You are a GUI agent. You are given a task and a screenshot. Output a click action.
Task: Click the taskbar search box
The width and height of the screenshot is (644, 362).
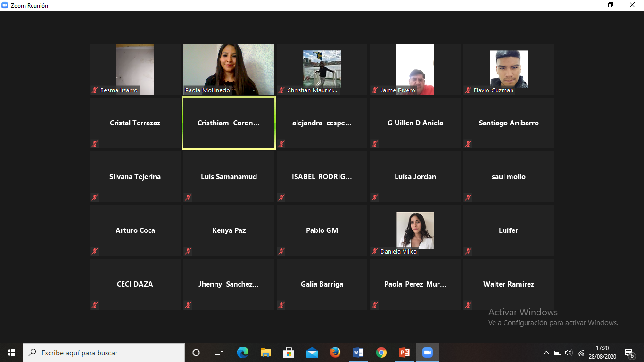pyautogui.click(x=104, y=353)
